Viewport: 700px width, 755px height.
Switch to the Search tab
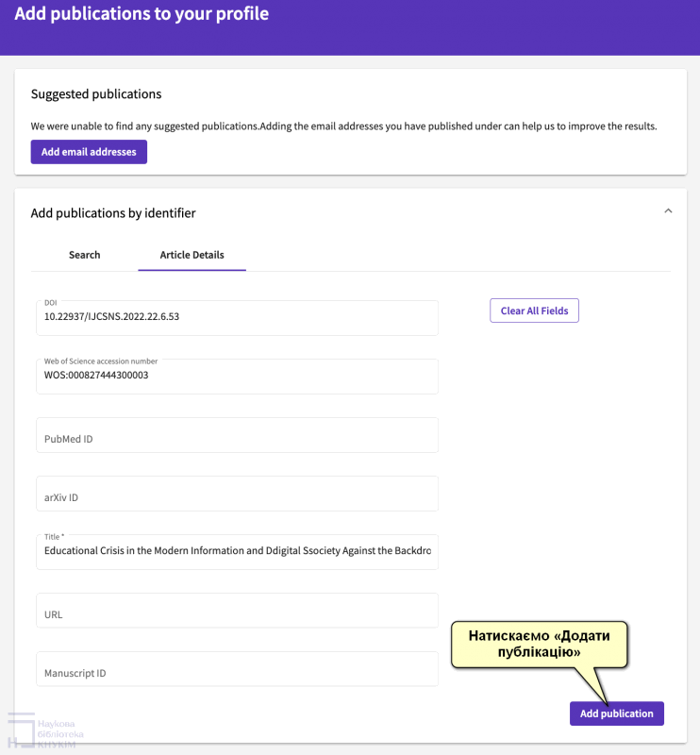pyautogui.click(x=84, y=255)
